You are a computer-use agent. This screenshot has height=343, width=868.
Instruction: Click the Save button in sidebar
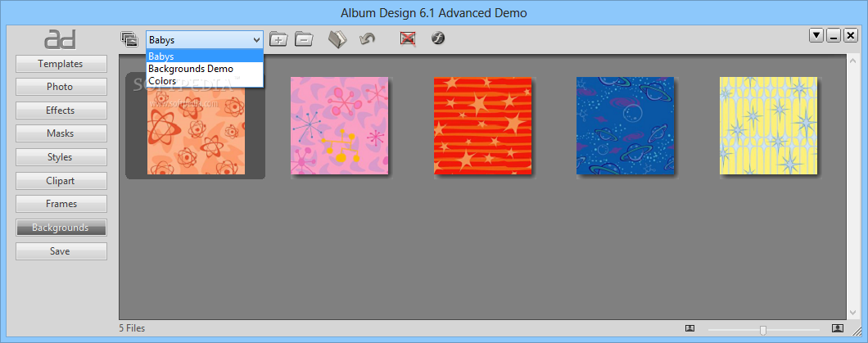click(x=61, y=250)
